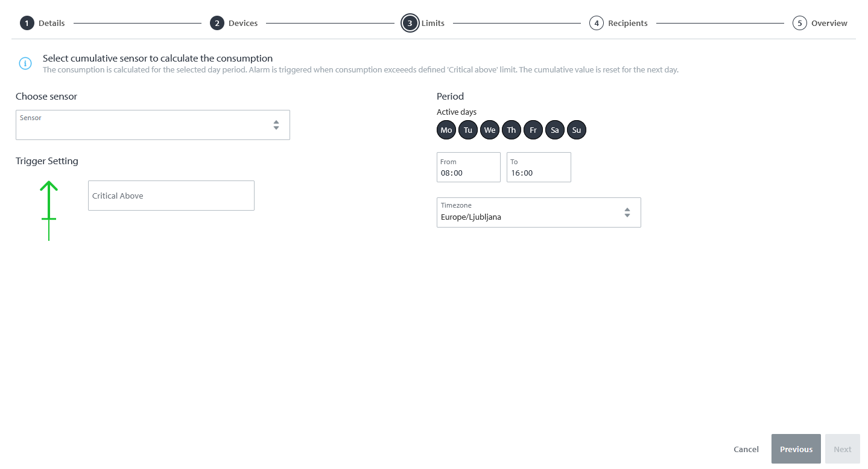The width and height of the screenshot is (868, 469).
Task: Toggle Monday active day
Action: [446, 130]
